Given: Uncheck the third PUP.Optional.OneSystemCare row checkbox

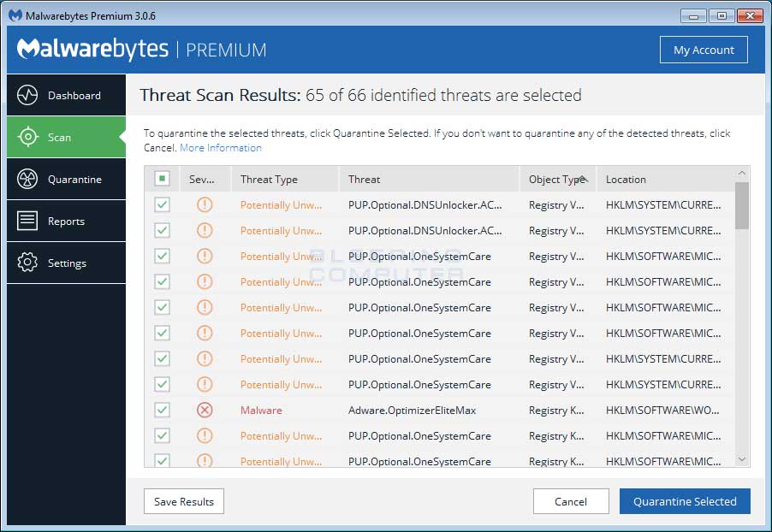Looking at the screenshot, I should coord(162,306).
